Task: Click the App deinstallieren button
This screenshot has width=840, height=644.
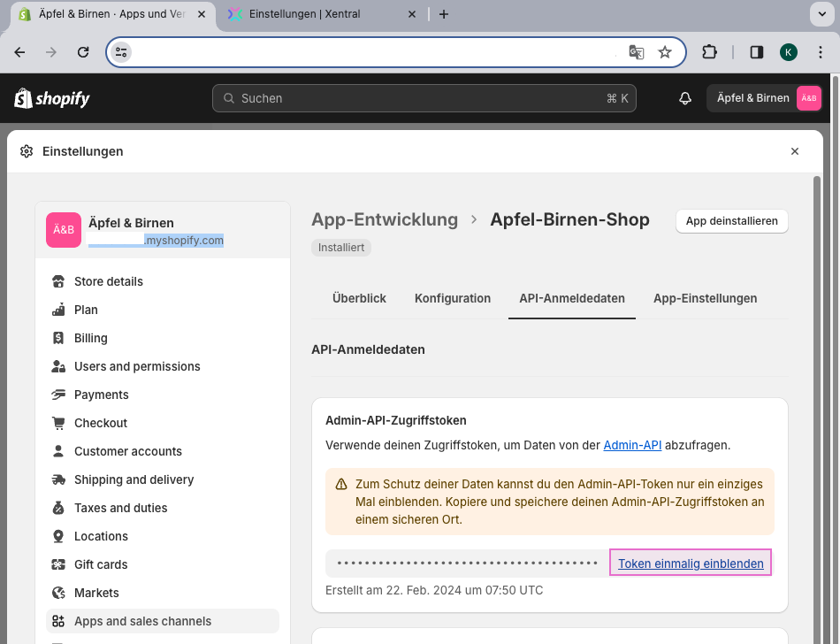Action: click(x=731, y=221)
